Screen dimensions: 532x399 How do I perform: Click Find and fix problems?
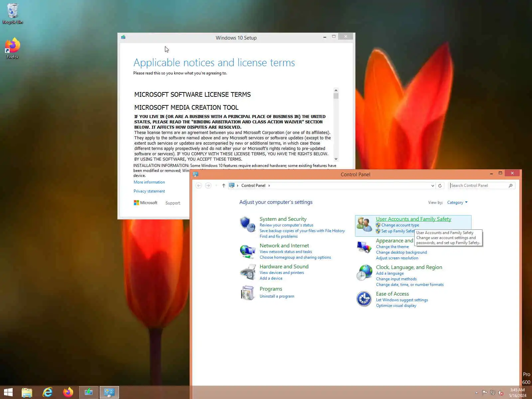279,236
